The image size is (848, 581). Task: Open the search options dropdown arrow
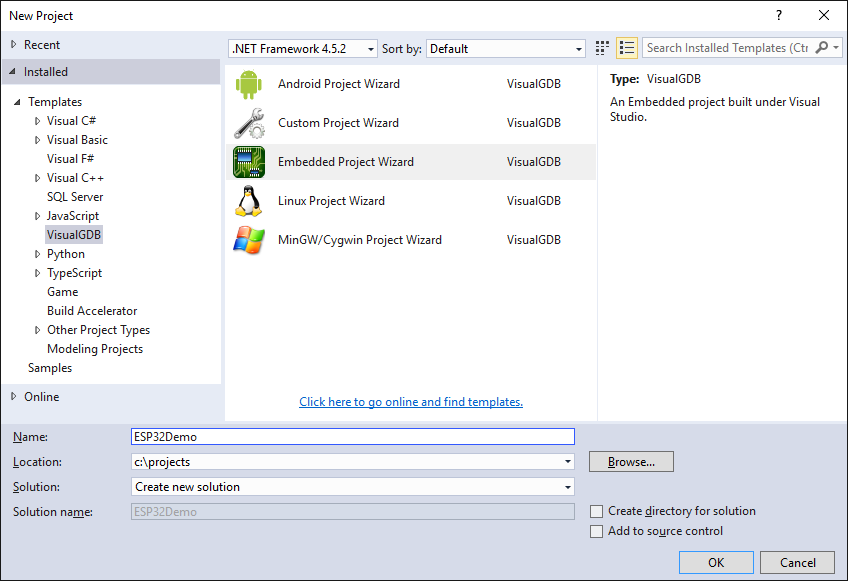(x=836, y=48)
